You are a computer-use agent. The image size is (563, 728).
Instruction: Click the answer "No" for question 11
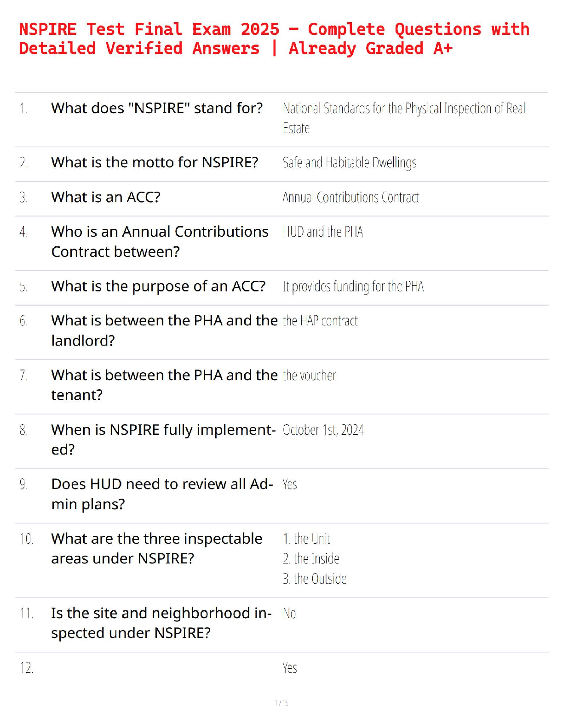tap(289, 614)
